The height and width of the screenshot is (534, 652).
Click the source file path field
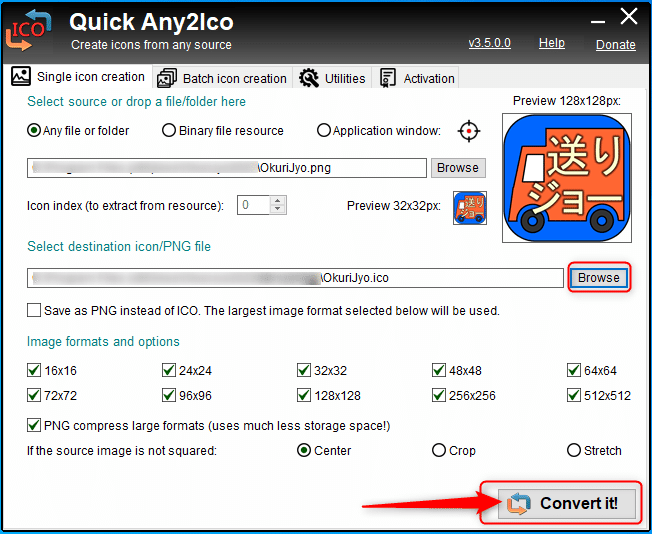(x=227, y=168)
